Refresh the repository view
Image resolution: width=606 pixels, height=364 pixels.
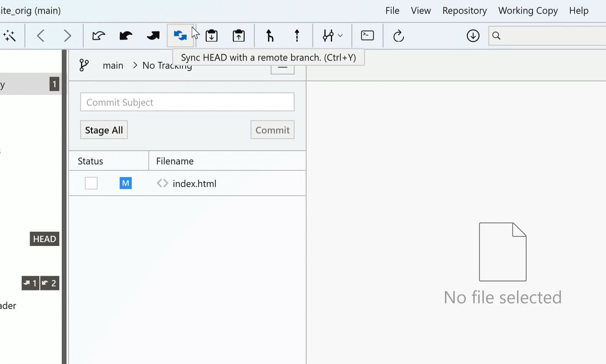pos(399,36)
